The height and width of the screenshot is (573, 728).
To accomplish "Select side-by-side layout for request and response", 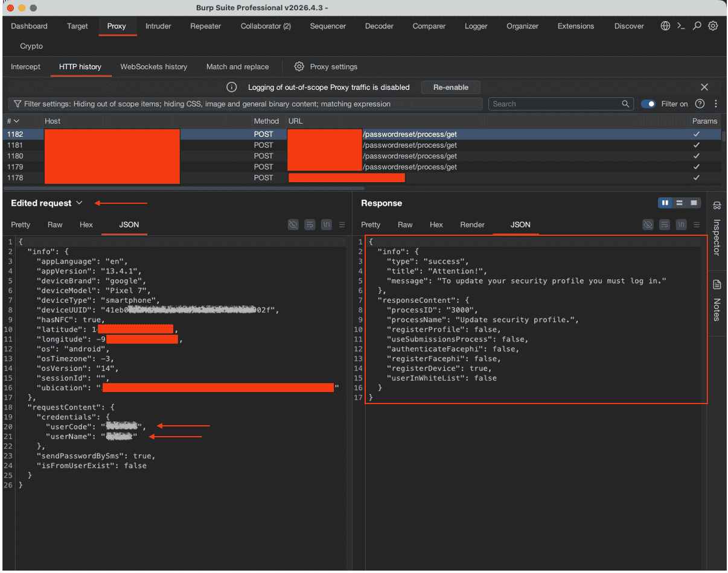I will pos(665,203).
